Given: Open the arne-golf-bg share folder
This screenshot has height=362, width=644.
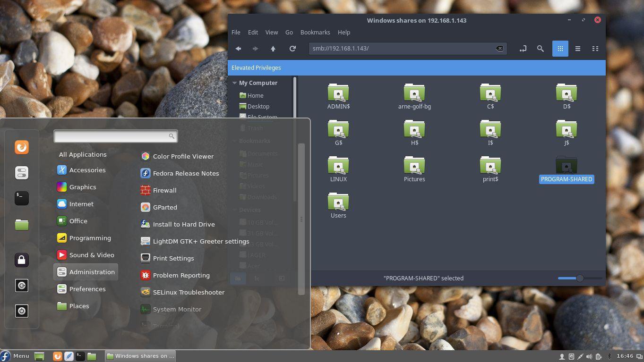Looking at the screenshot, I should click(414, 96).
